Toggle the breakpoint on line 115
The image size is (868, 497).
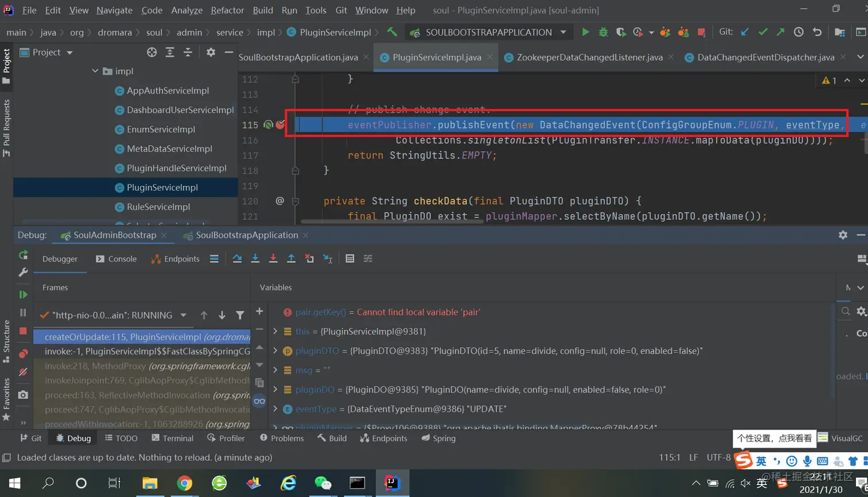[x=280, y=125]
